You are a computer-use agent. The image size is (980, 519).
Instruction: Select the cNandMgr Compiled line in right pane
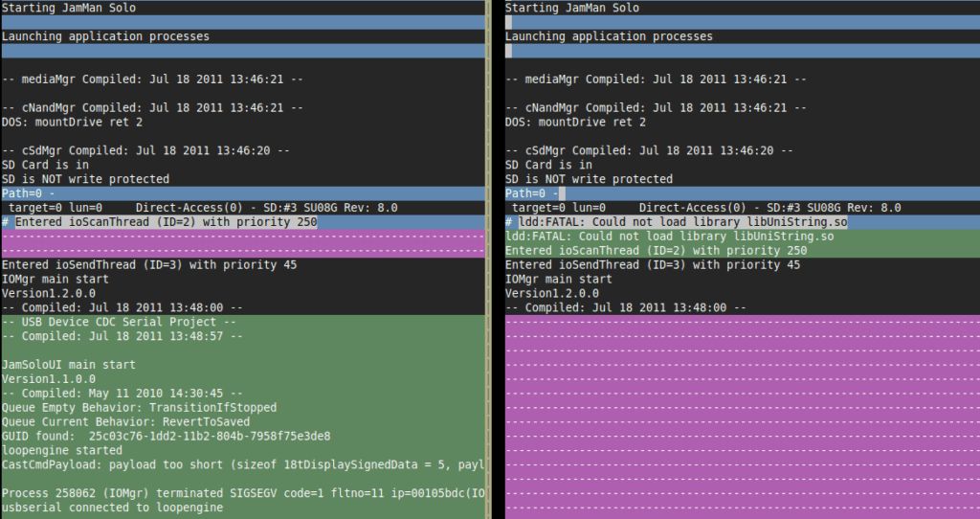(656, 108)
